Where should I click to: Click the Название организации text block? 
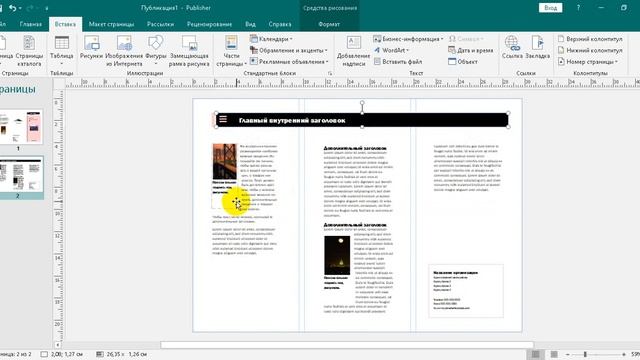pyautogui.click(x=466, y=291)
